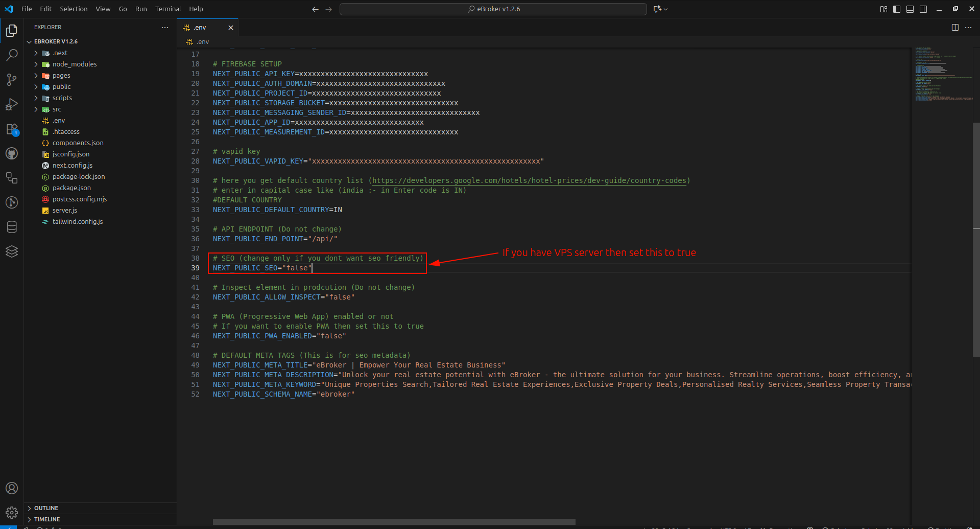Open the Accounts icon

pos(12,488)
